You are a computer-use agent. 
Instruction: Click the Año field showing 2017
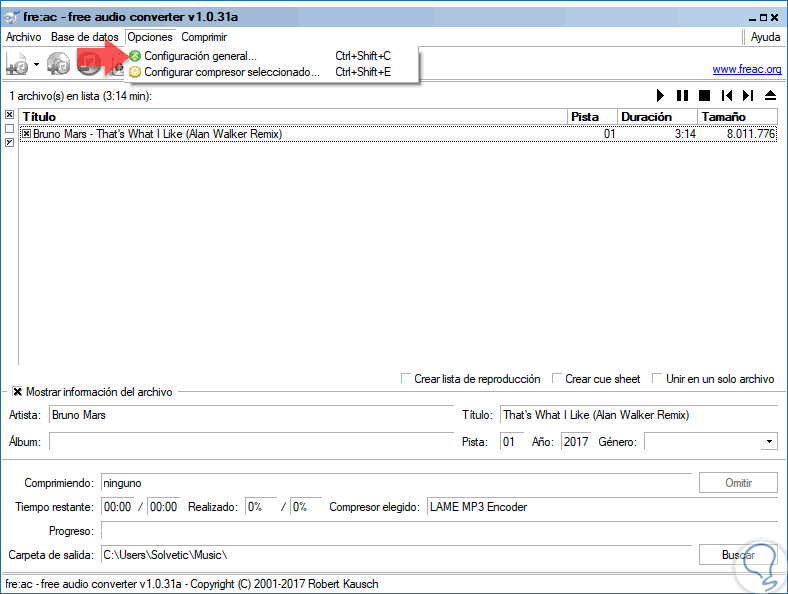tap(576, 442)
